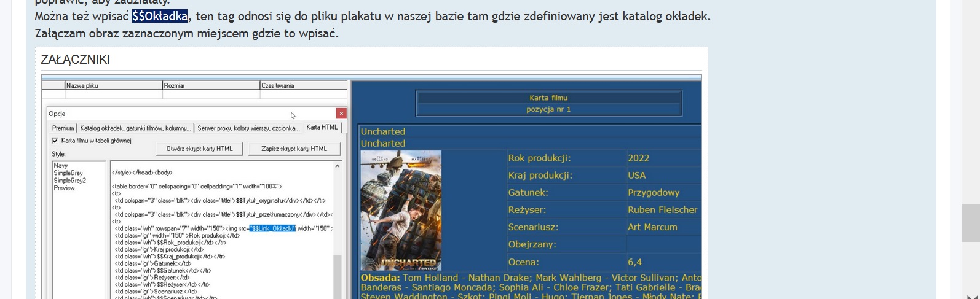
Task: Select the Preview style in list
Action: [64, 188]
